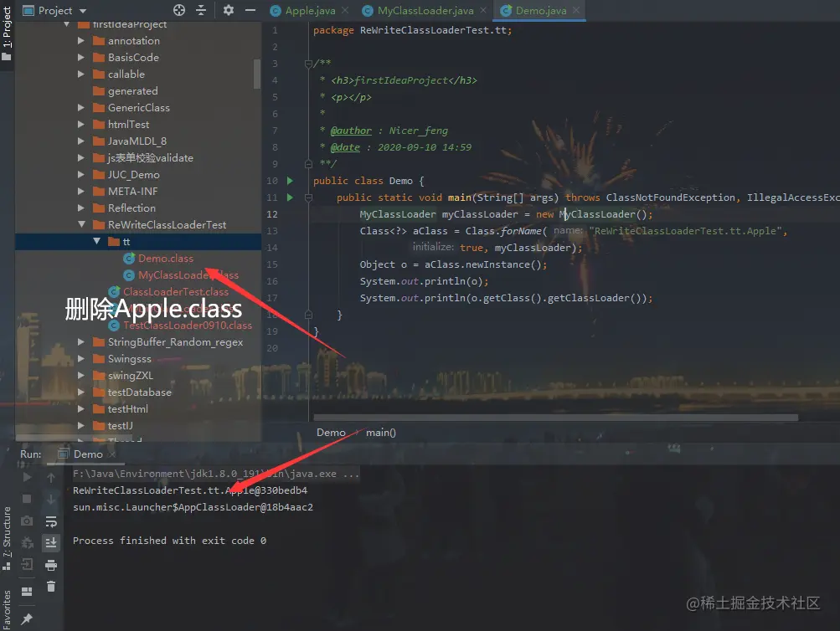840x631 pixels.
Task: Click the locate/select opened file crosshair icon
Action: [179, 10]
